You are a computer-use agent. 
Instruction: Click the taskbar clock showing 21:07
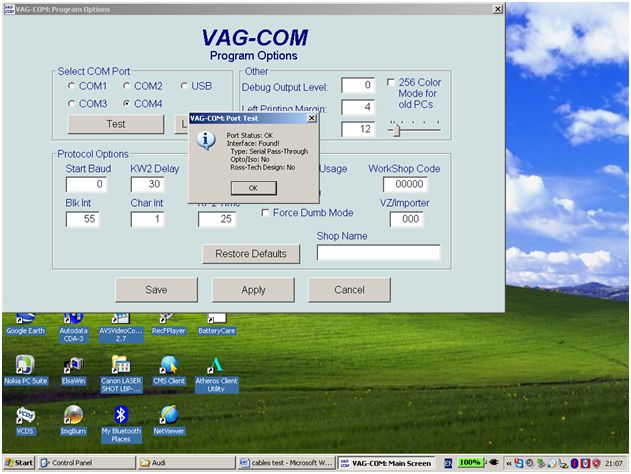(614, 464)
